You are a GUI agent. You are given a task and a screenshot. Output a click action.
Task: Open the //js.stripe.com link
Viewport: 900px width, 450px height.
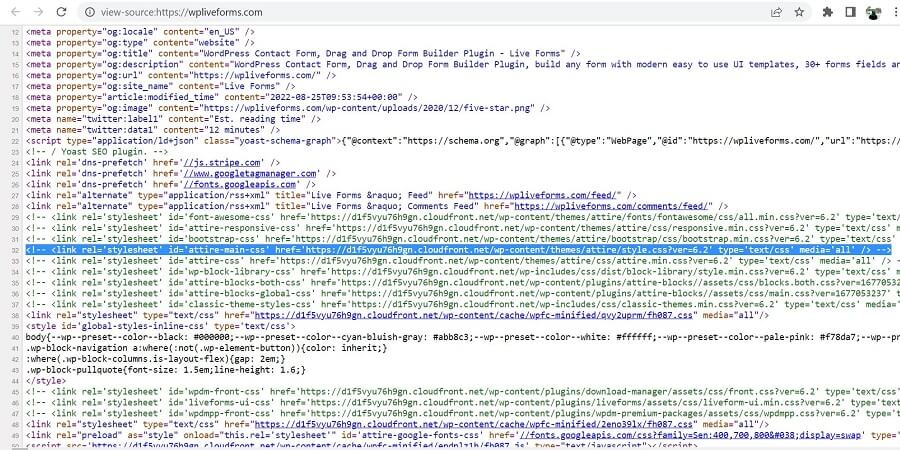point(222,162)
